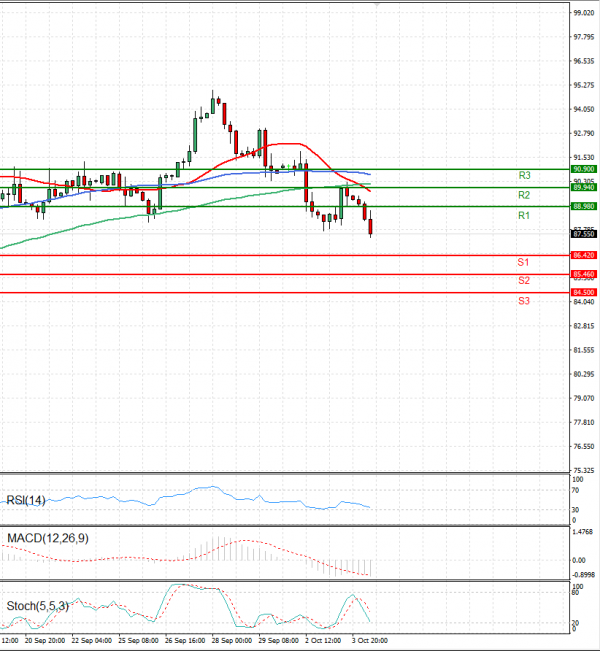Click the 29 Sep 08:00 time label
The width and height of the screenshot is (600, 651).
[279, 641]
